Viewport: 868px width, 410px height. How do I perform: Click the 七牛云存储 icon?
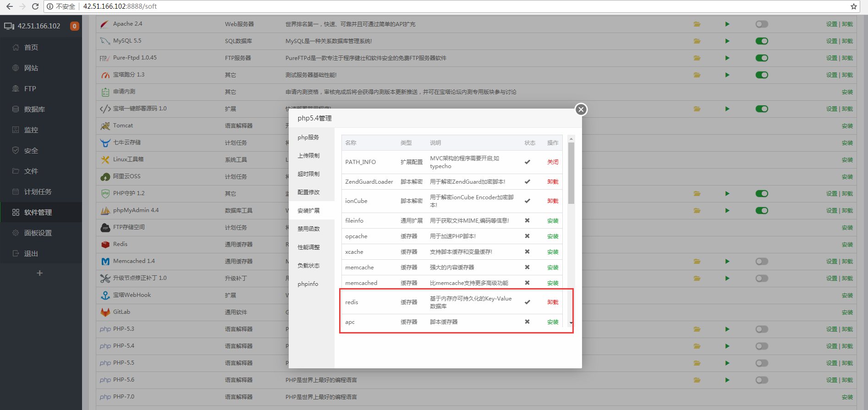tap(105, 143)
